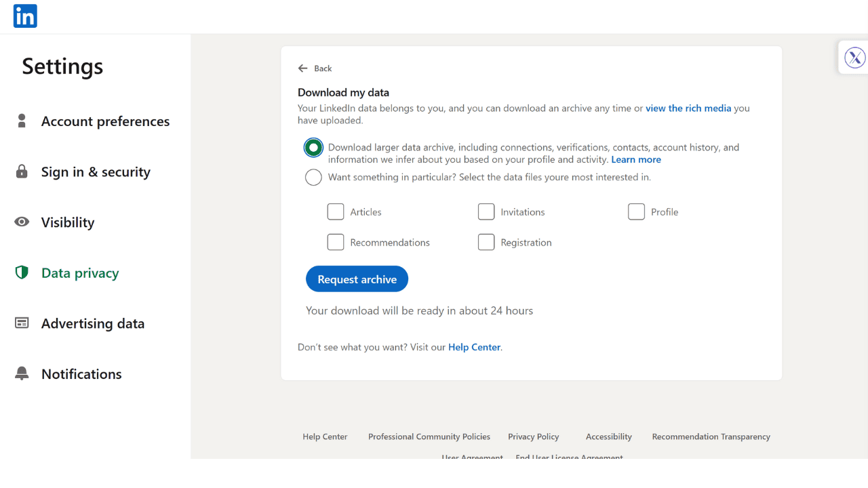Click the Notifications bell icon
Image resolution: width=868 pixels, height=488 pixels.
click(x=22, y=373)
